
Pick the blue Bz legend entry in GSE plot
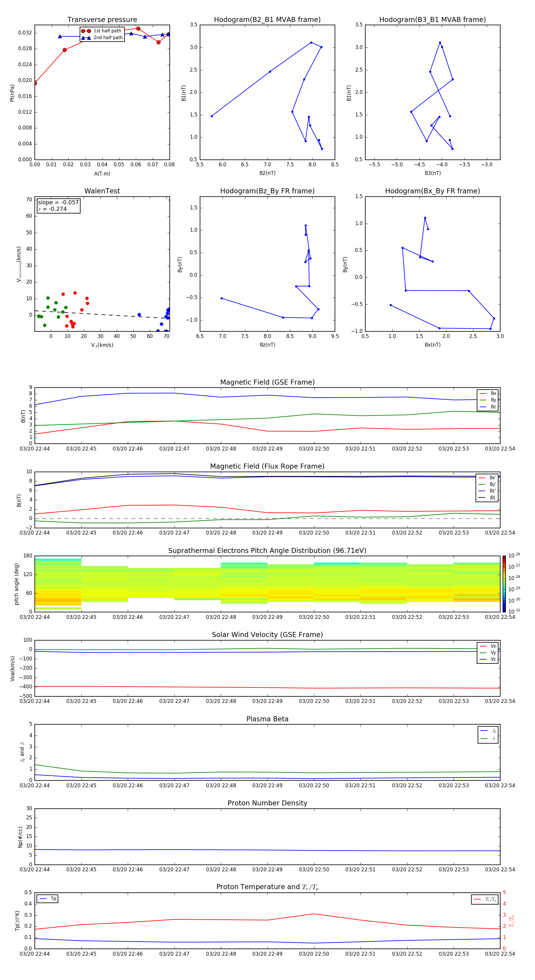pyautogui.click(x=488, y=407)
